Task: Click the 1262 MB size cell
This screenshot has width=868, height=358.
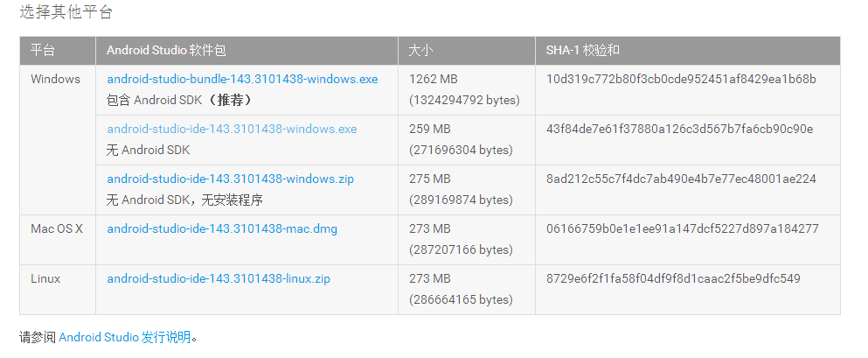Action: 434,79
